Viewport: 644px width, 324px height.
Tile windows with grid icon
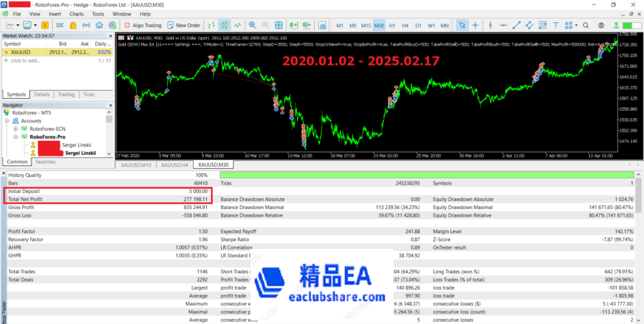point(278,26)
